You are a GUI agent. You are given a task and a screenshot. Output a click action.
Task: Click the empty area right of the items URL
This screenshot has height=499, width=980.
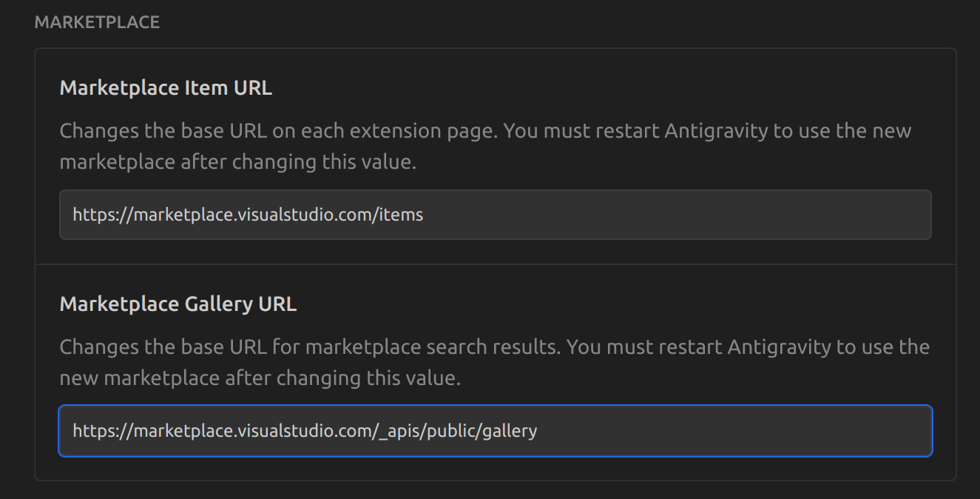(666, 215)
